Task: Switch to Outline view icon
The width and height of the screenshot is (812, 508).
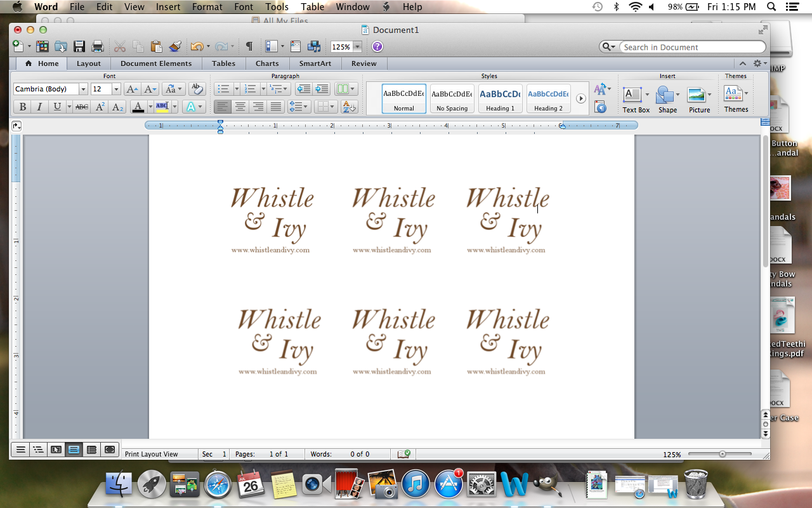Action: (38, 450)
